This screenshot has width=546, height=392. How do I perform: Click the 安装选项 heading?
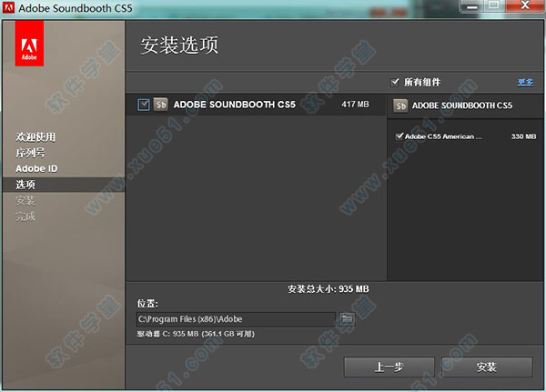[179, 45]
